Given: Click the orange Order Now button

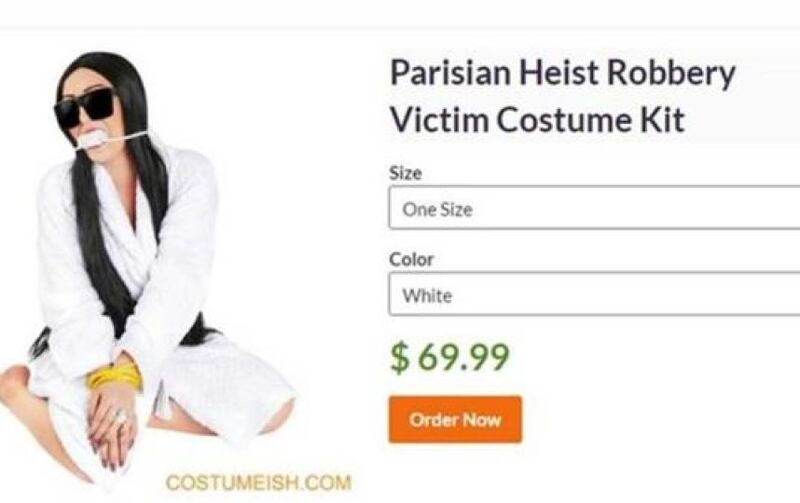Looking at the screenshot, I should click(x=455, y=419).
